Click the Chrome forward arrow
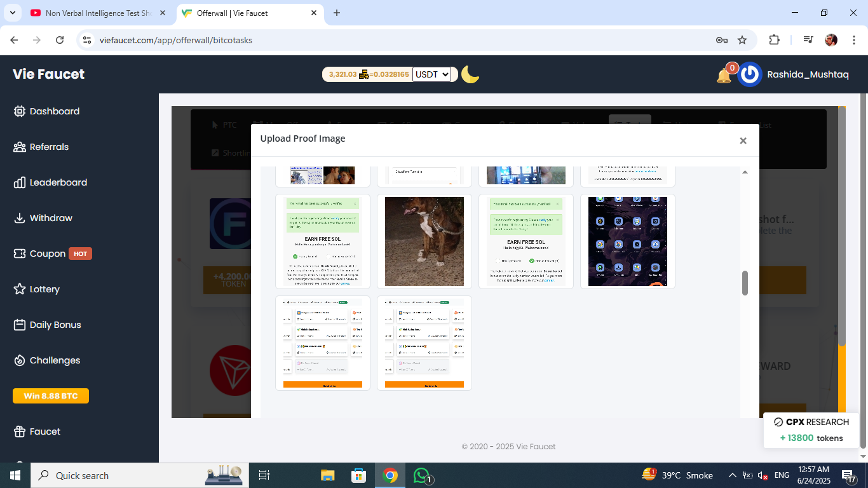Image resolution: width=868 pixels, height=488 pixels. click(37, 40)
